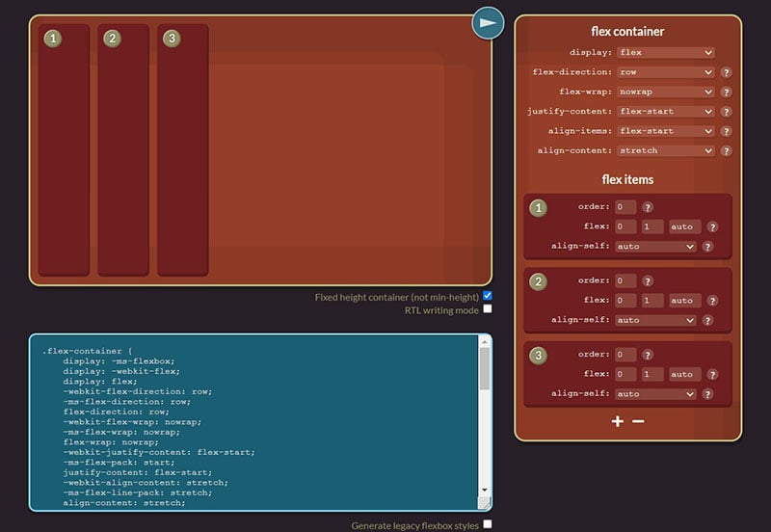The width and height of the screenshot is (771, 532).
Task: Click item 1 flex-basis auto field
Action: pyautogui.click(x=685, y=226)
